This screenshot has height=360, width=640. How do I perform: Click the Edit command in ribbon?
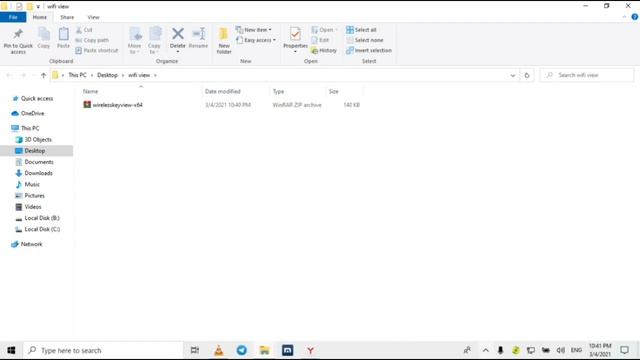pyautogui.click(x=320, y=40)
